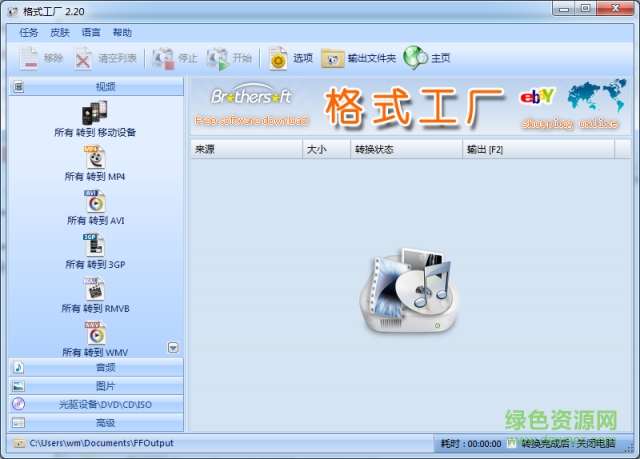Expand the ROM Device DVD\CD\ISO panel
Screen dimensions: 640x459
96,404
